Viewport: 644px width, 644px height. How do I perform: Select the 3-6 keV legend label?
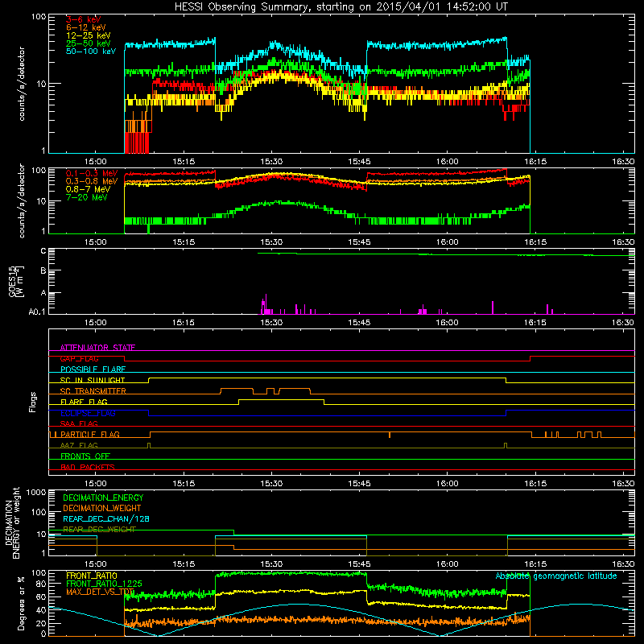point(83,19)
